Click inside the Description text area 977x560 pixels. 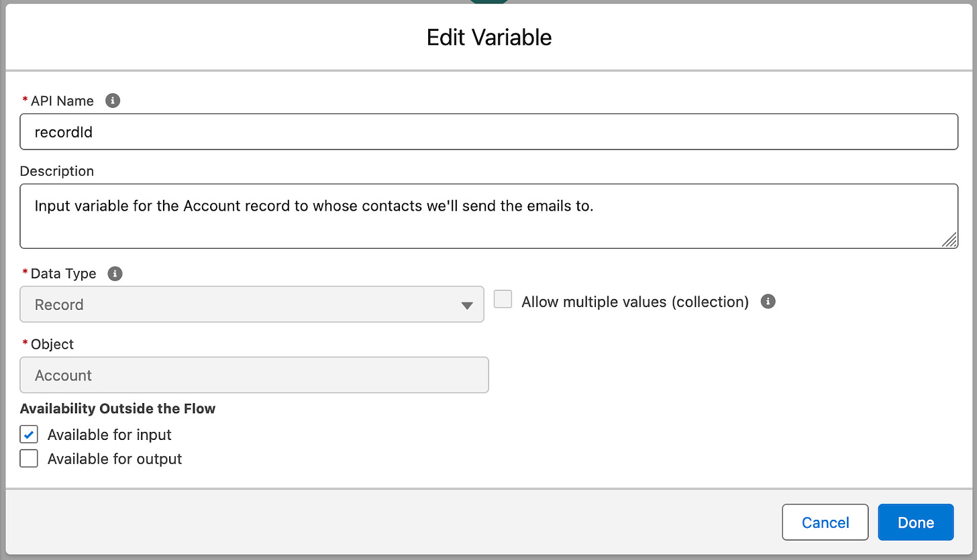(x=488, y=216)
